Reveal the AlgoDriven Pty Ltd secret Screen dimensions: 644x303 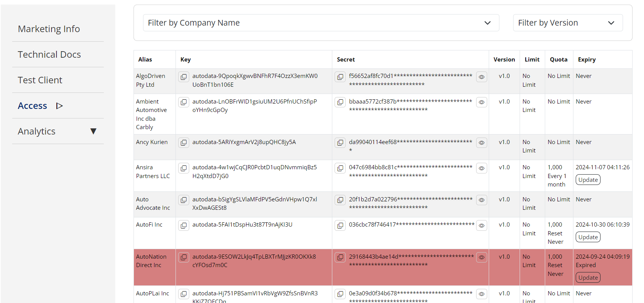481,77
